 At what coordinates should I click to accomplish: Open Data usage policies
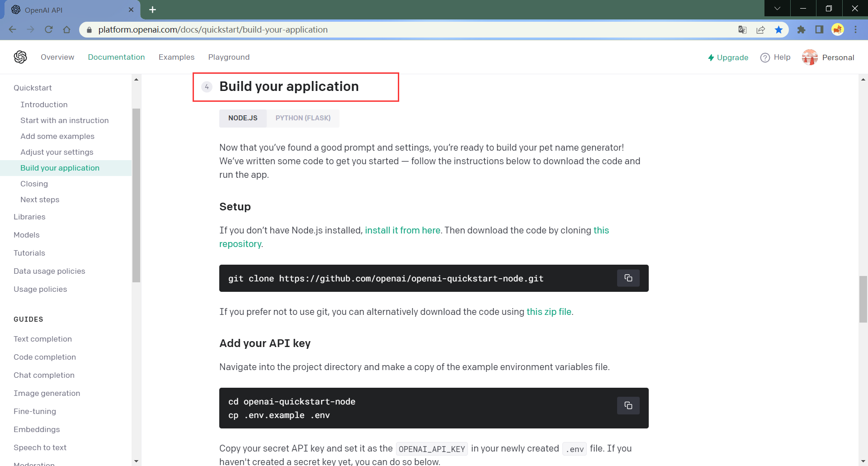[49, 271]
